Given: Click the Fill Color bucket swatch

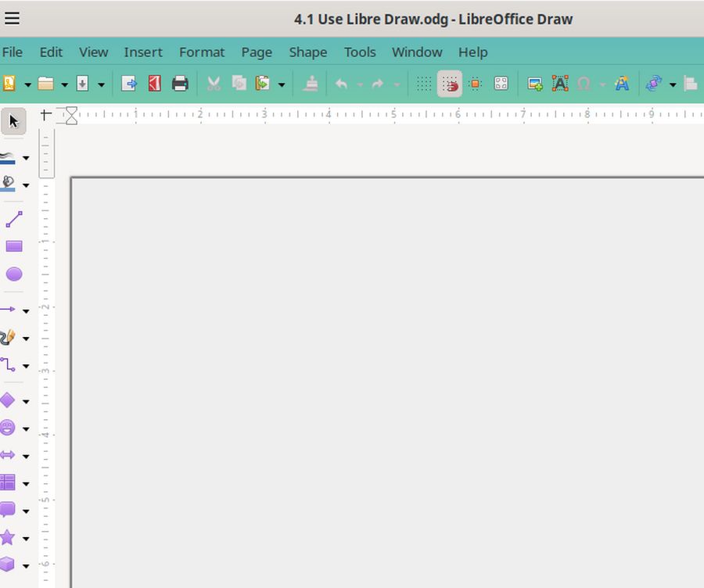Looking at the screenshot, I should tap(9, 184).
